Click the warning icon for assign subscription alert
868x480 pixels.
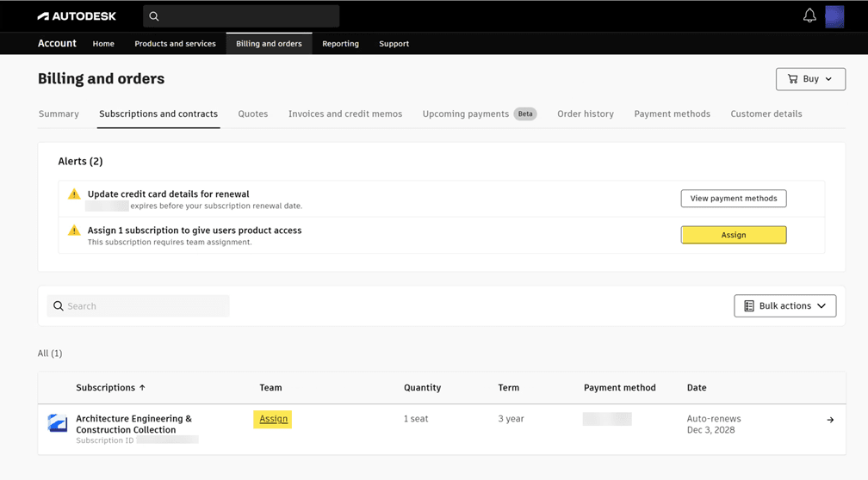[x=74, y=230]
